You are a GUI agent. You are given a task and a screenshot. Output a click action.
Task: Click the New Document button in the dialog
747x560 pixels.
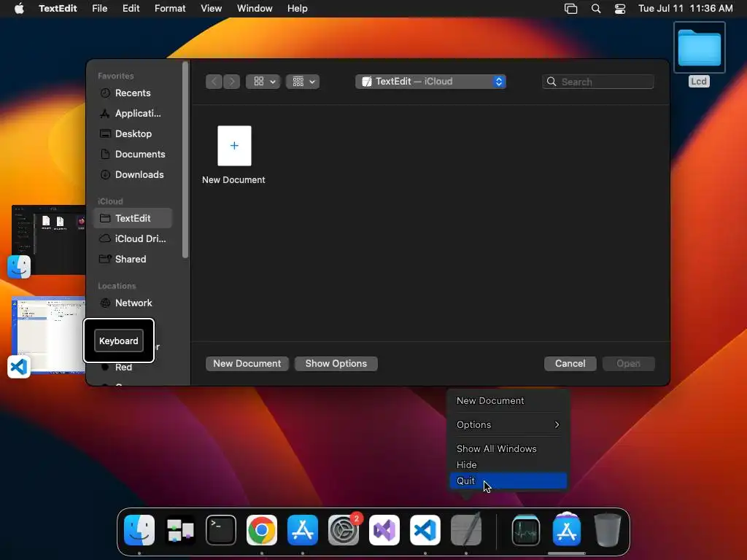247,363
